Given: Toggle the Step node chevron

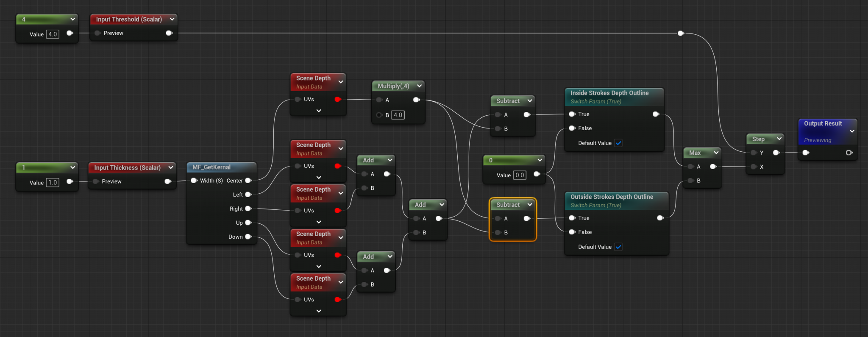Looking at the screenshot, I should (779, 139).
